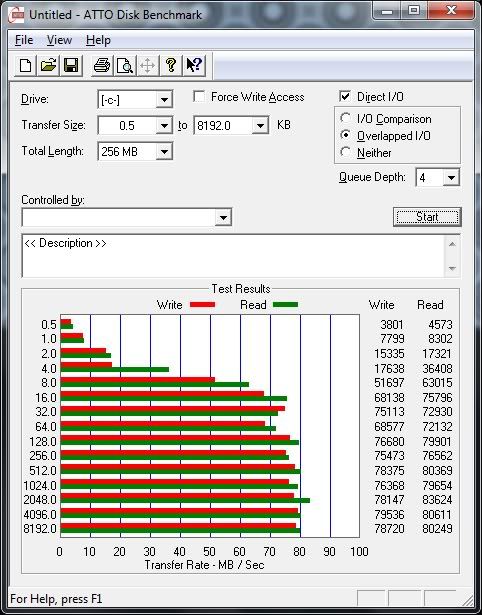The image size is (482, 615).
Task: Open a benchmark file via folder icon
Action: [48, 65]
